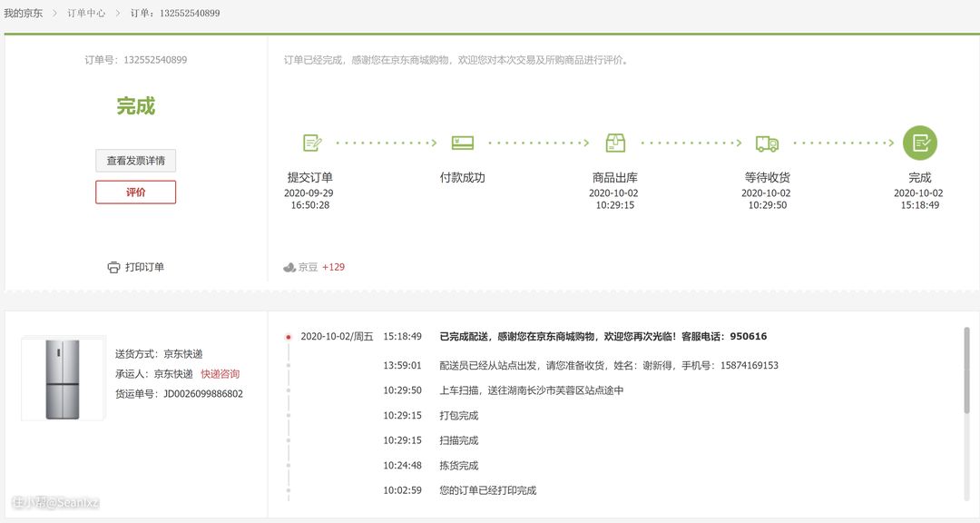Click the 拣货完成 tracking entry

459,466
